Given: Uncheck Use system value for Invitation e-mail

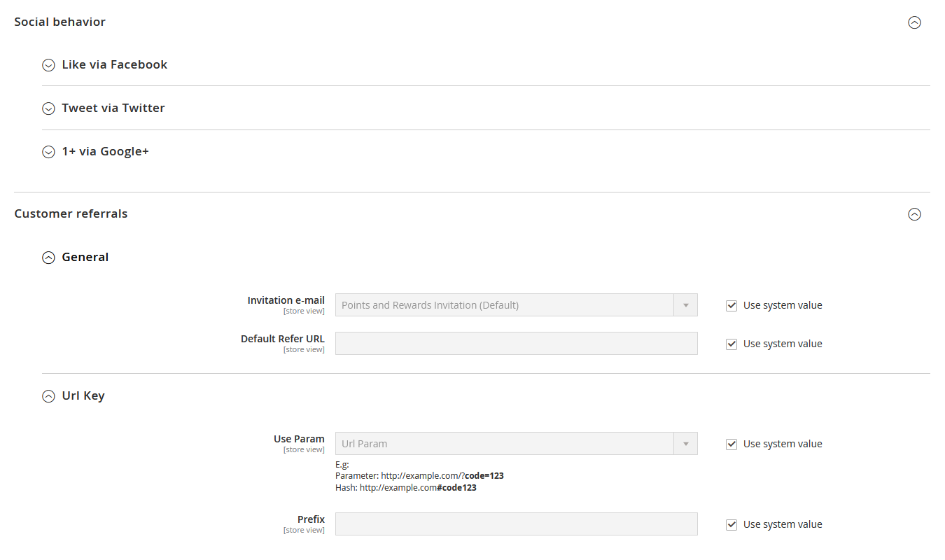Looking at the screenshot, I should 731,306.
